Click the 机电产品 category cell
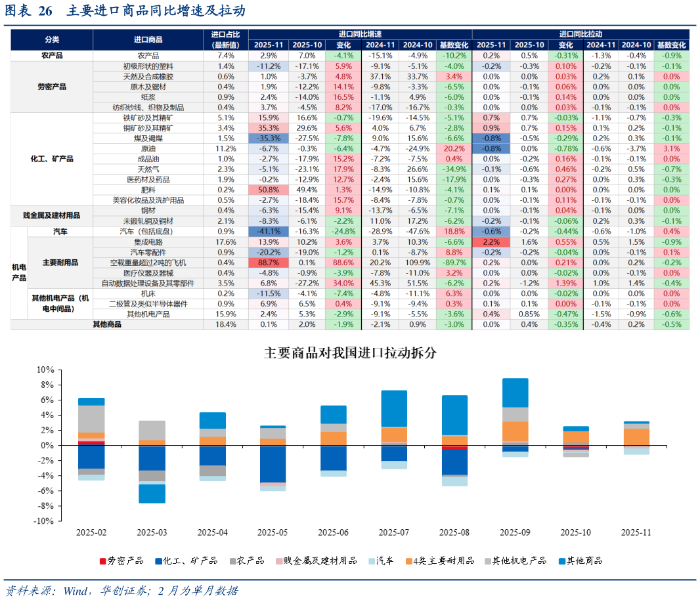The image size is (700, 600). tap(19, 273)
